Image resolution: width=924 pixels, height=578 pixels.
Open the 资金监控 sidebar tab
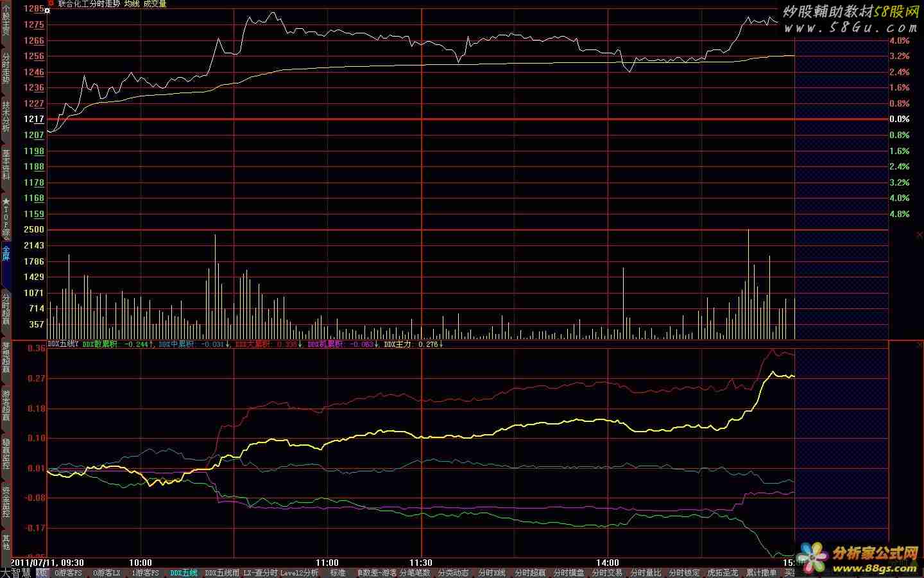coord(6,502)
